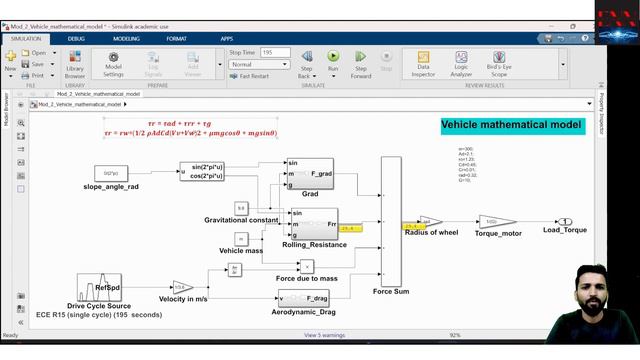Expand the Review Results gallery arrow
The image size is (640, 360).
[563, 64]
